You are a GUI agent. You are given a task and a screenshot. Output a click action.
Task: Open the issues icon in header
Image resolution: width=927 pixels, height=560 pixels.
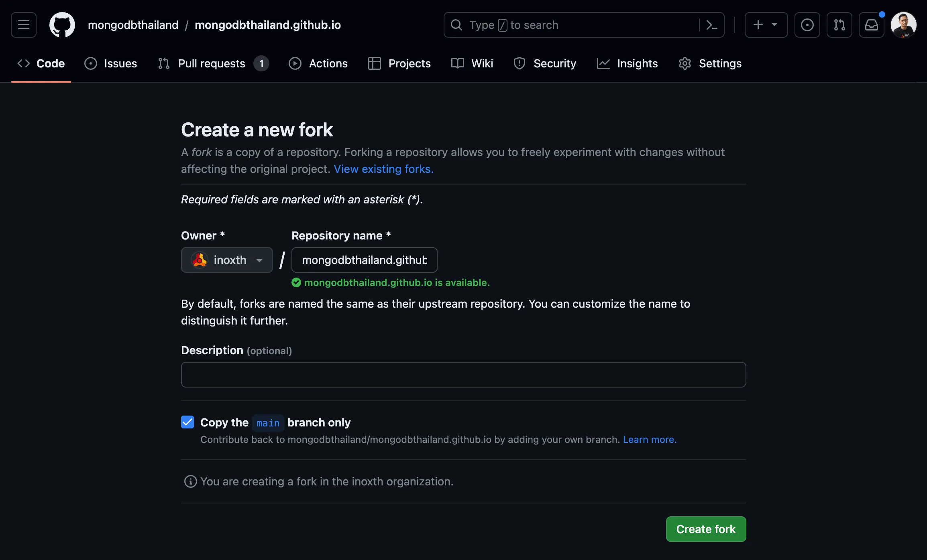[807, 25]
